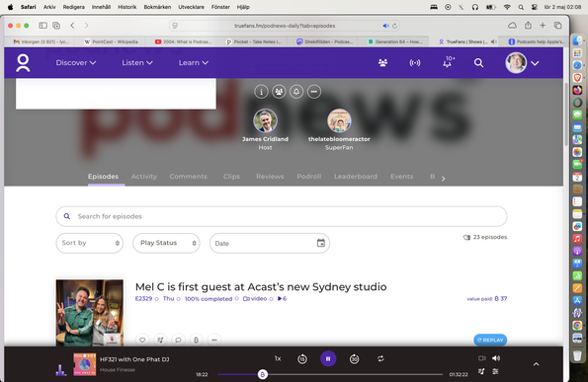Image resolution: width=588 pixels, height=382 pixels.
Task: Open Safari Bokmärken menu
Action: click(x=157, y=7)
